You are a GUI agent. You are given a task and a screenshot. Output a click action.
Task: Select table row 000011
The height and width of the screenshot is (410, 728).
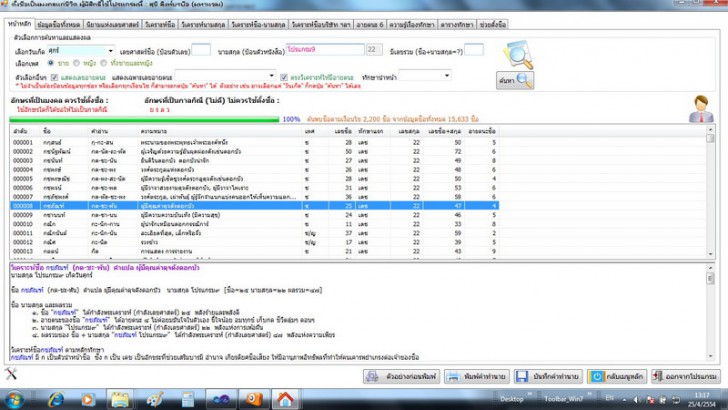pyautogui.click(x=254, y=233)
